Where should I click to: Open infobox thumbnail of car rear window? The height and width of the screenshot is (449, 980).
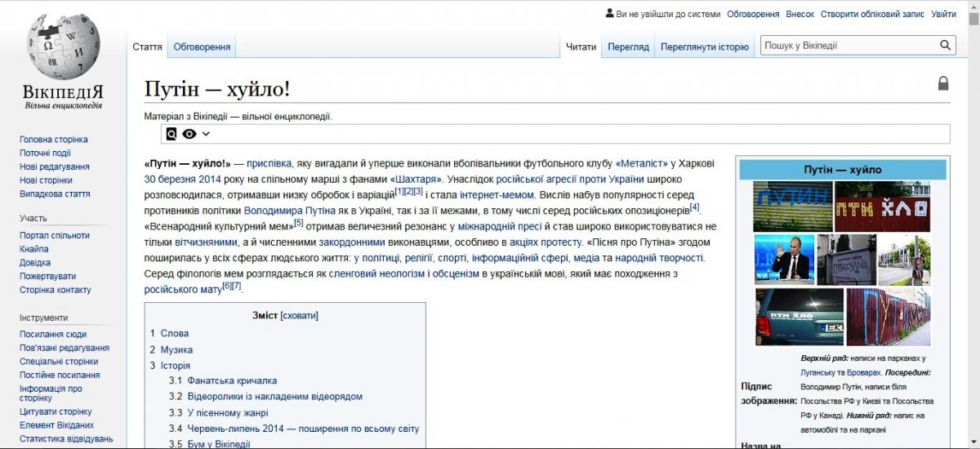799,317
